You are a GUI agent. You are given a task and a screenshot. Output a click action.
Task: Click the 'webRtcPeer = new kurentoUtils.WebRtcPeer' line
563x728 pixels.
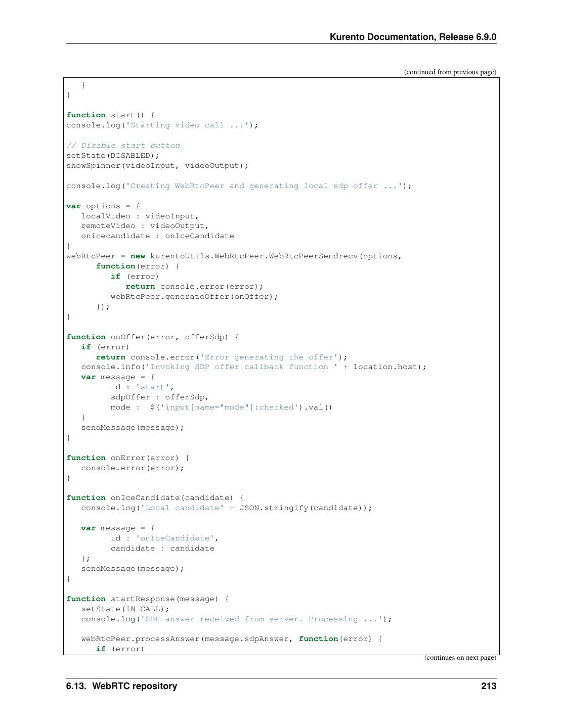234,256
